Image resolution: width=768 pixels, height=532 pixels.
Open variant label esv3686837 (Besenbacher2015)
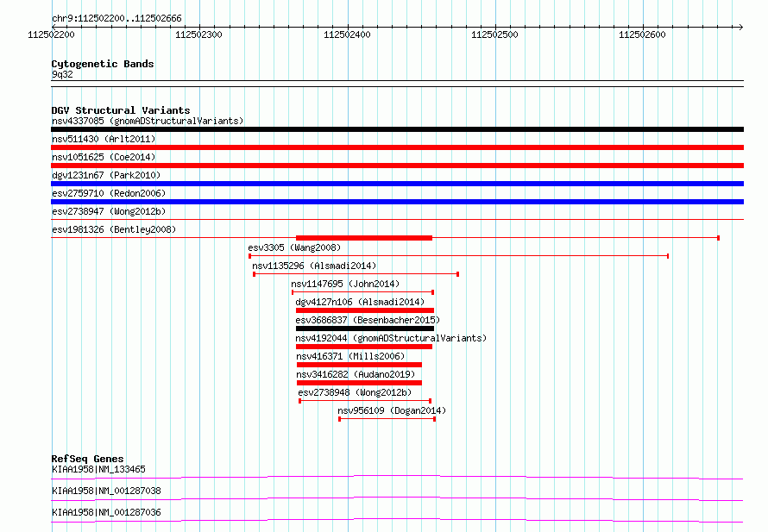click(x=368, y=320)
